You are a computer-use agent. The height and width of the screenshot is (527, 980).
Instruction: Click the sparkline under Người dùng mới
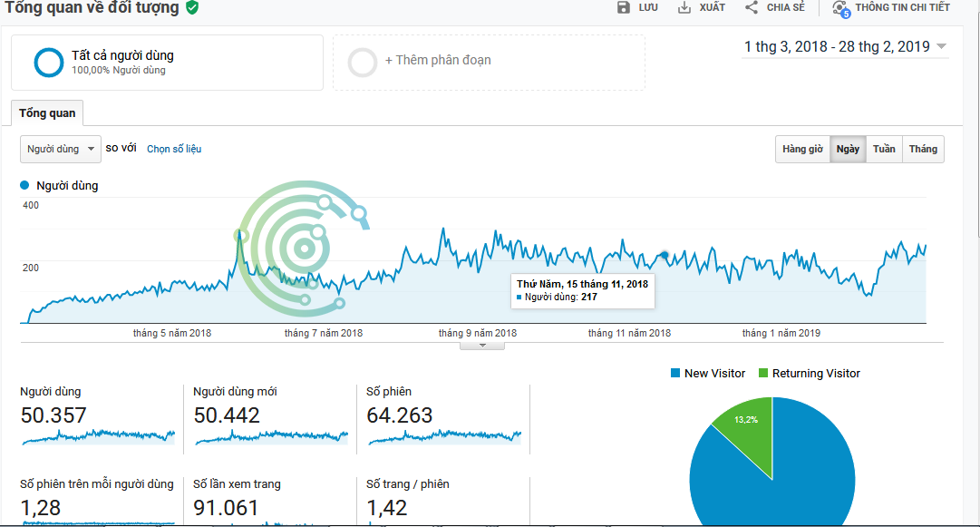coord(271,436)
